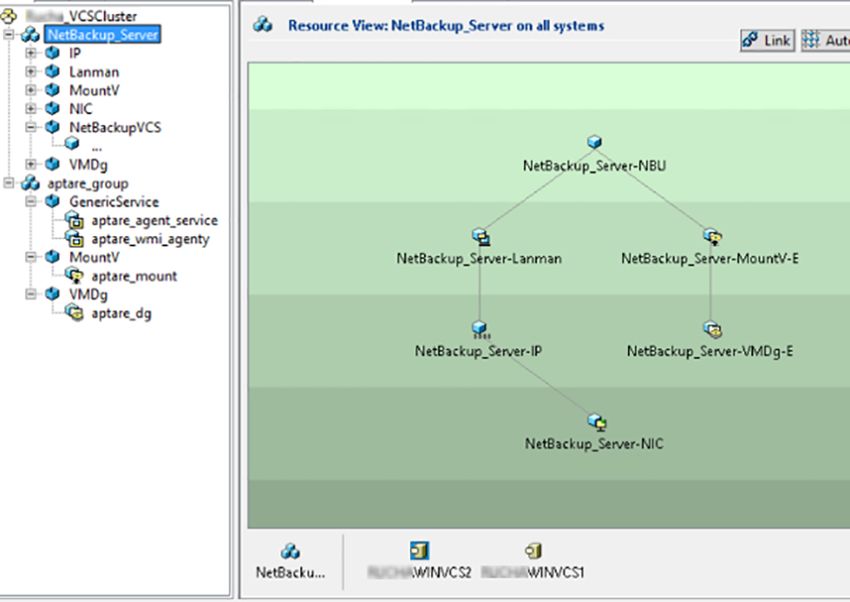Expand VMDg under NetBackup_Server
850x602 pixels.
(31, 164)
